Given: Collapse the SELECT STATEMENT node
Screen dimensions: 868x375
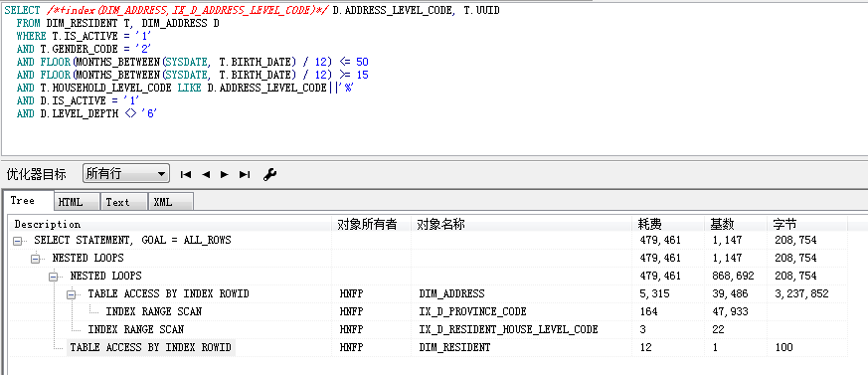Looking at the screenshot, I should [17, 241].
